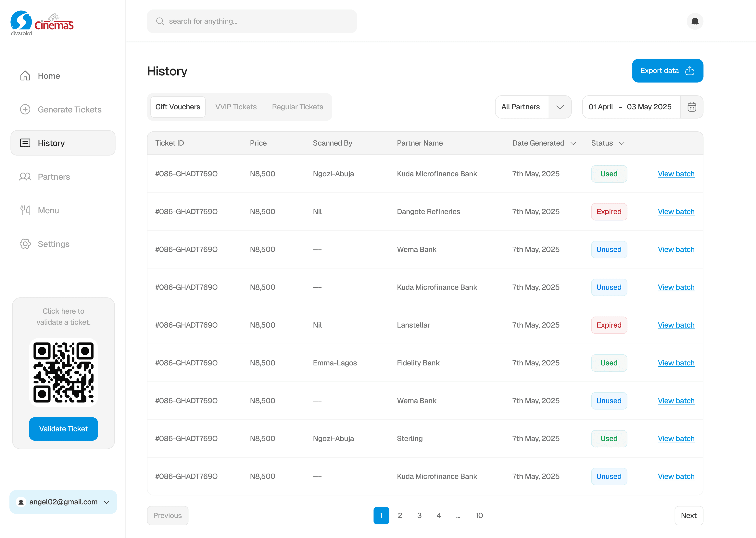Switch to Gift Vouchers tab
Screen dimensions: 756x538
click(x=178, y=107)
